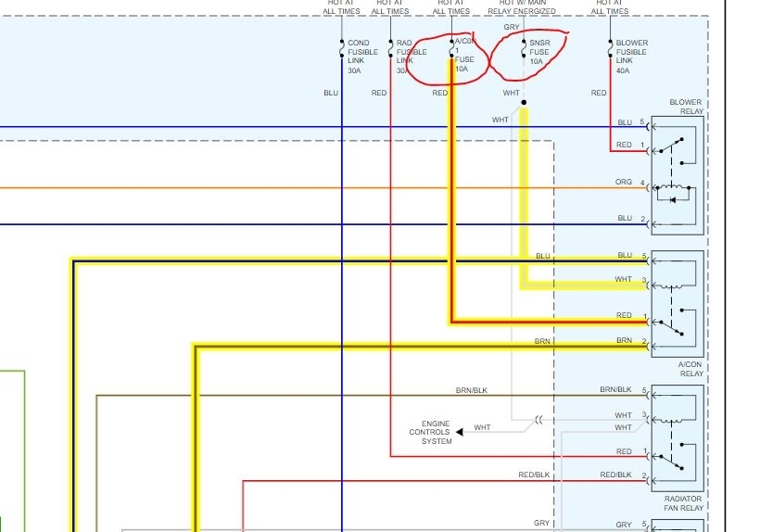Click the 'BLOWER FUSIBLE LINK 40A' label
Screen dimensions: 760x532
[632, 57]
